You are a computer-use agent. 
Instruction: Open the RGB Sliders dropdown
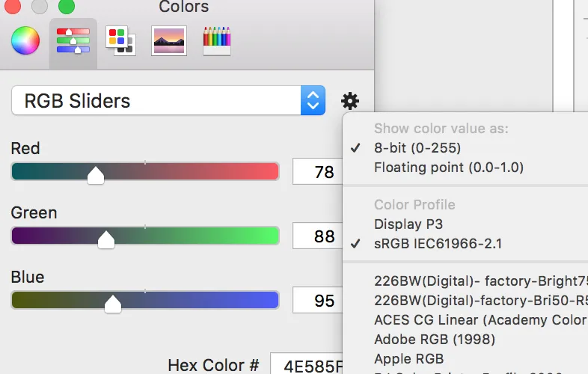[168, 101]
